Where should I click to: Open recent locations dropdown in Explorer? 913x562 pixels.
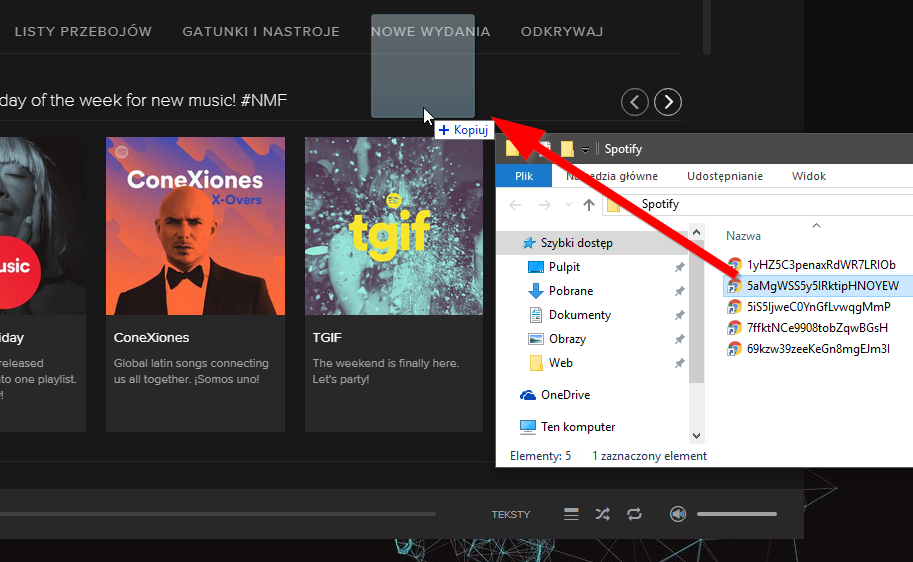pyautogui.click(x=568, y=204)
